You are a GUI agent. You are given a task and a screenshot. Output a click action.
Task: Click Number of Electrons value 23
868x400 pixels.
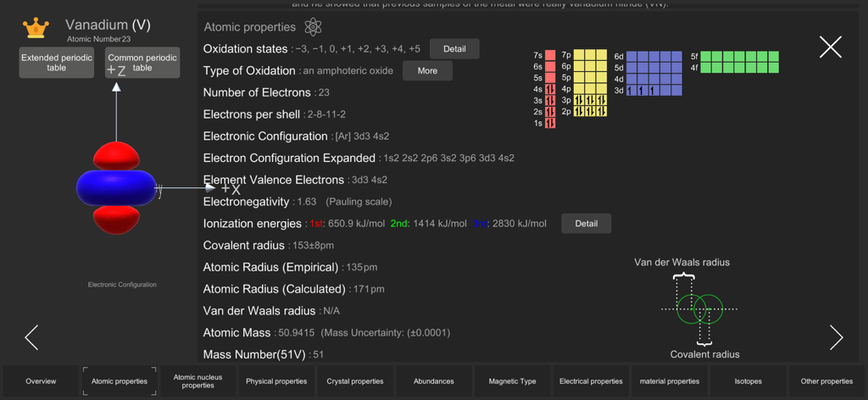[325, 93]
